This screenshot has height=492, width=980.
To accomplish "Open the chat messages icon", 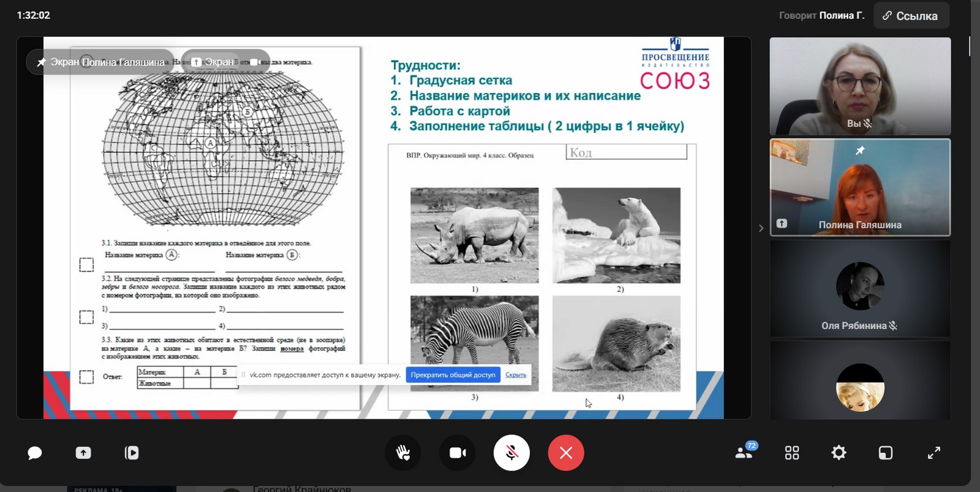I will 35,453.
